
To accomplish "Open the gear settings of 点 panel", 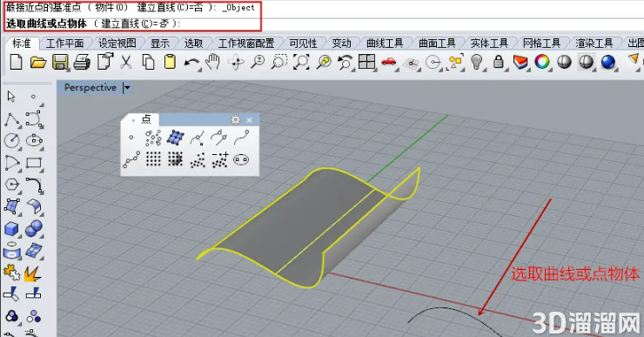I will tap(235, 119).
